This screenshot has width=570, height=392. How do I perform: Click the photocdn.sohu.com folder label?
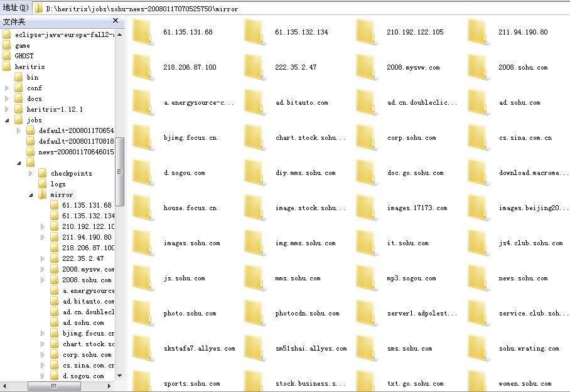tap(307, 313)
